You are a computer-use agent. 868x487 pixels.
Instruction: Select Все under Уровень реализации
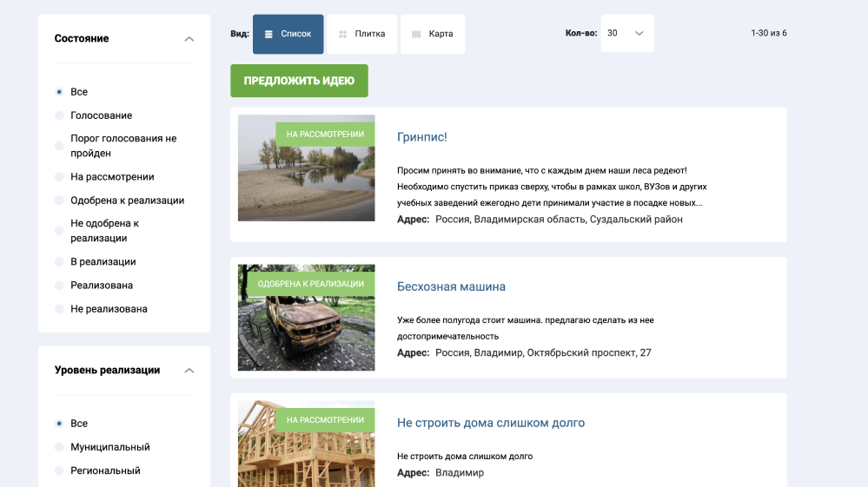pyautogui.click(x=59, y=424)
